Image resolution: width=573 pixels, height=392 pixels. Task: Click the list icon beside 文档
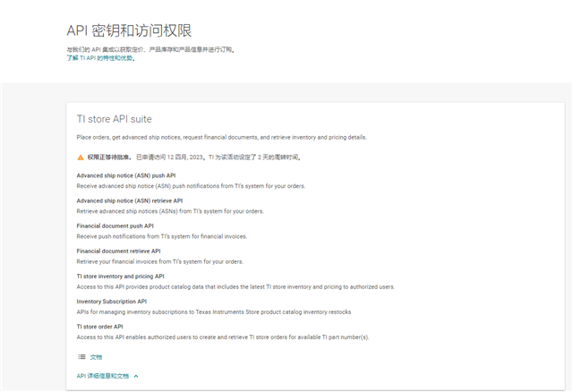pyautogui.click(x=81, y=357)
